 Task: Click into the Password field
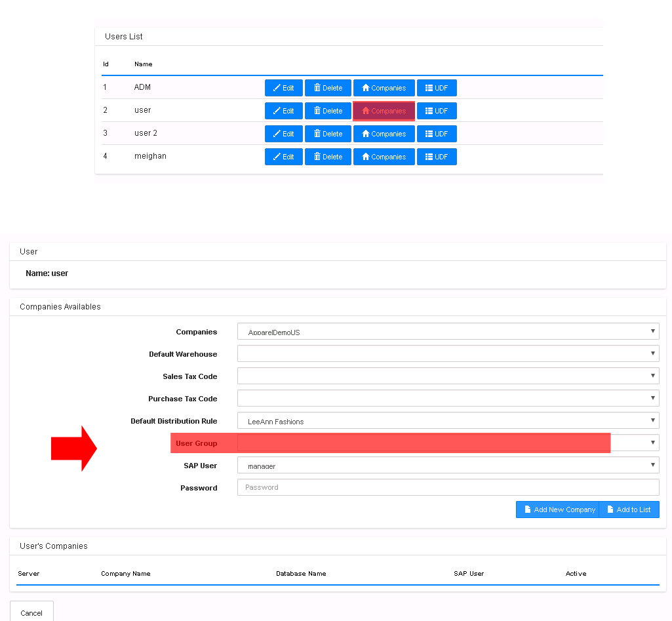coord(448,487)
